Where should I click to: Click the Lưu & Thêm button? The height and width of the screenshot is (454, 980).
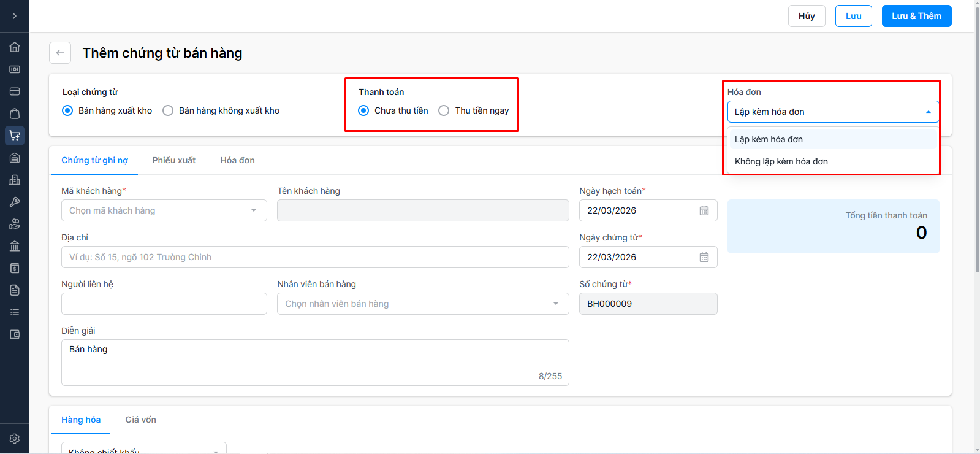click(x=916, y=16)
